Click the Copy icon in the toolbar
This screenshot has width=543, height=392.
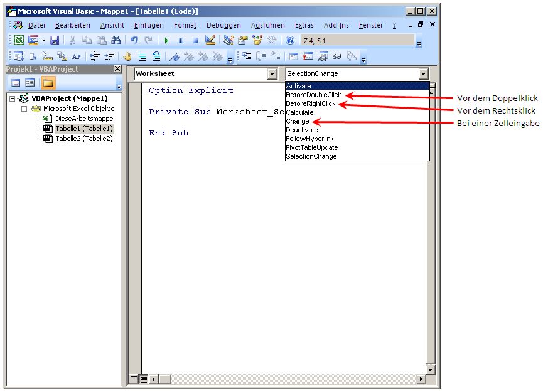[x=87, y=40]
